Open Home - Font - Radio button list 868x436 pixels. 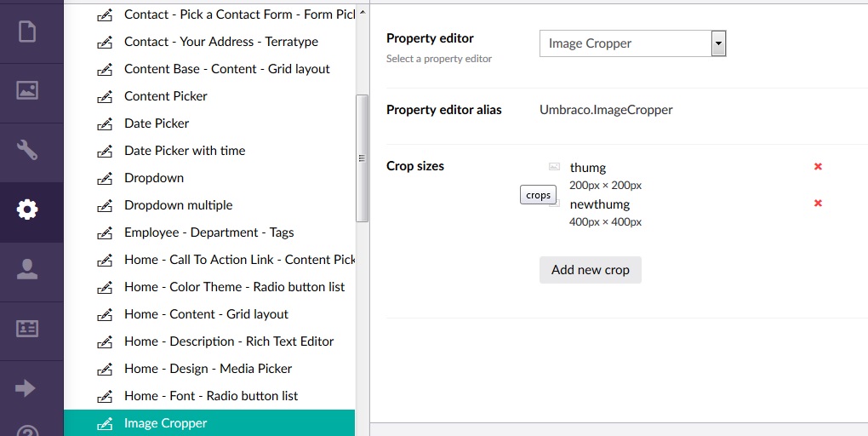[211, 396]
